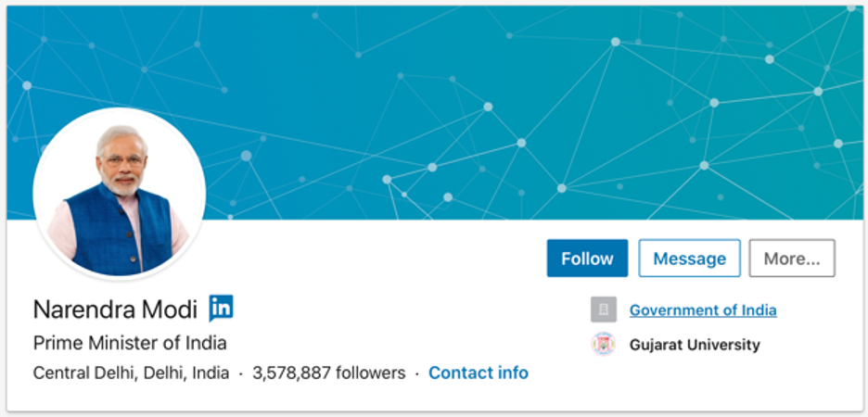
Task: Click the word followers next to the count
Action: [x=370, y=373]
